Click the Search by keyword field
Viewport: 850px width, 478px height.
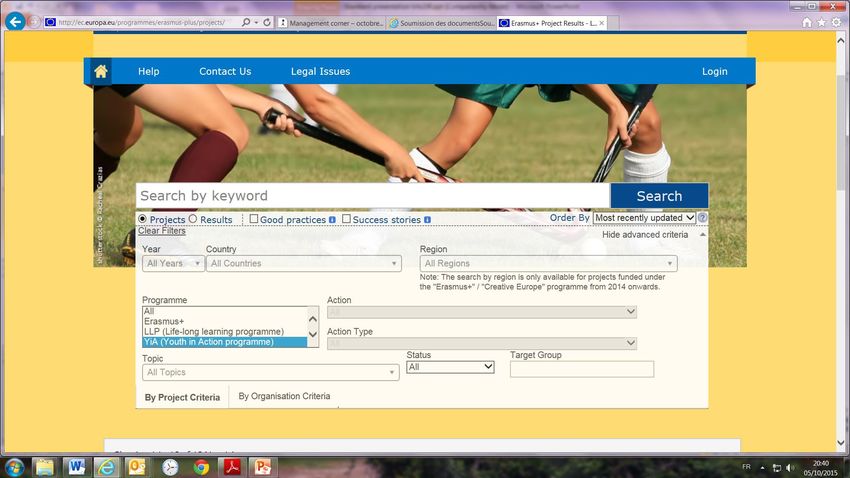[x=372, y=196]
